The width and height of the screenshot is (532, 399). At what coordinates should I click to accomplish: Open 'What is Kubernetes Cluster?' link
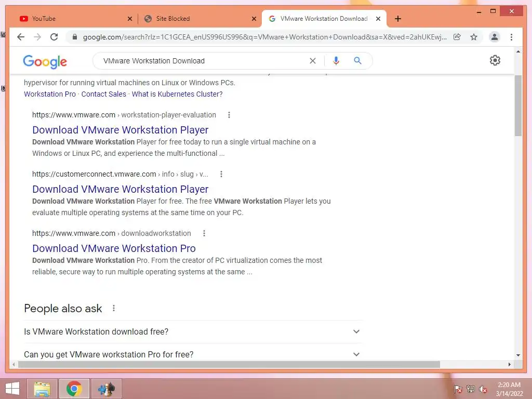pyautogui.click(x=177, y=94)
